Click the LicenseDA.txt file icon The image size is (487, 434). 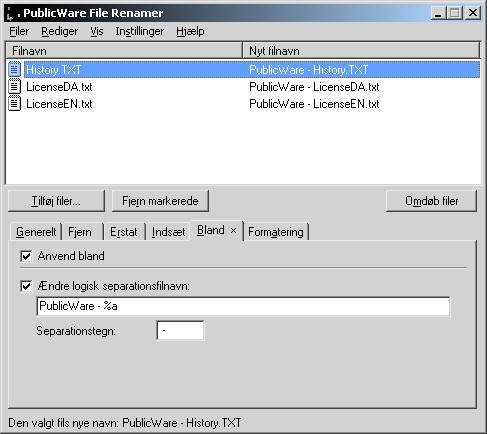[x=14, y=87]
